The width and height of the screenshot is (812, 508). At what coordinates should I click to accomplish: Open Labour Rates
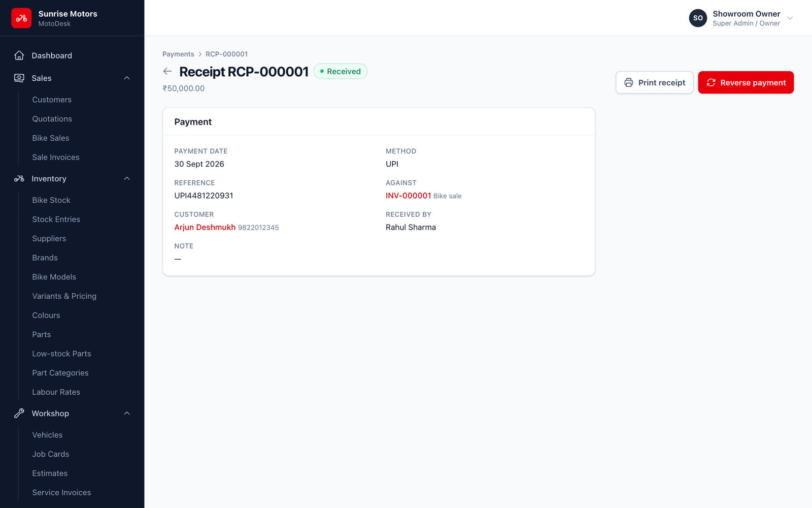pyautogui.click(x=56, y=392)
